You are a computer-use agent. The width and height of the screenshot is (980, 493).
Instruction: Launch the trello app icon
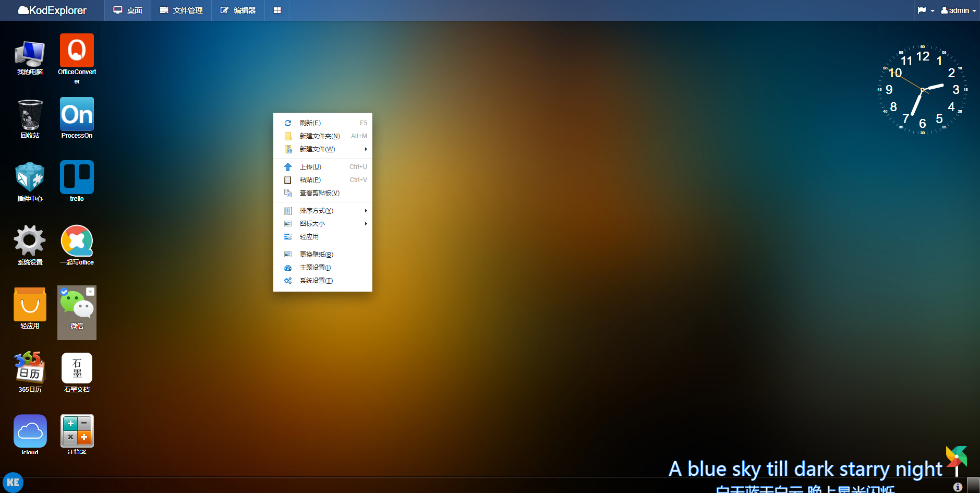[77, 178]
